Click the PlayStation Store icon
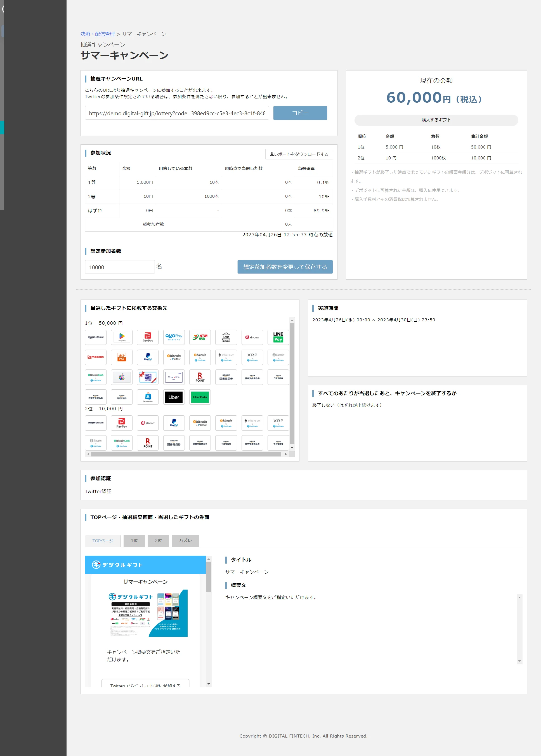Screen dimensions: 541x756 (148, 397)
